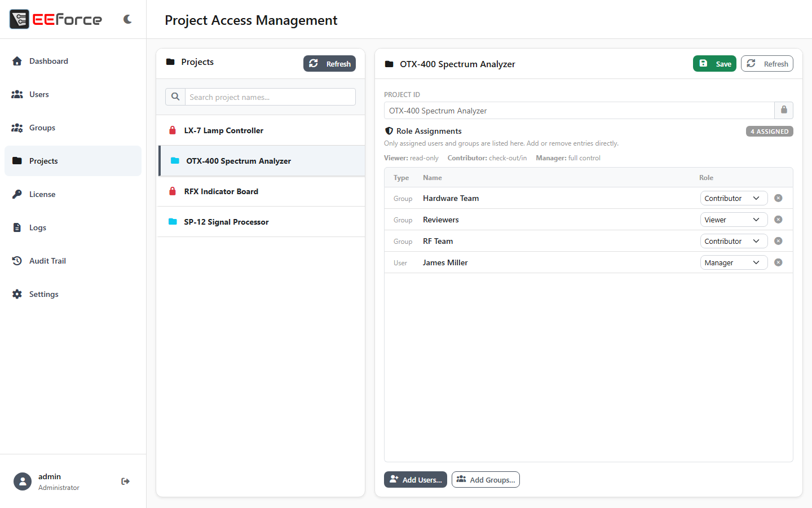
Task: Click the search magnifier icon
Action: (x=175, y=97)
